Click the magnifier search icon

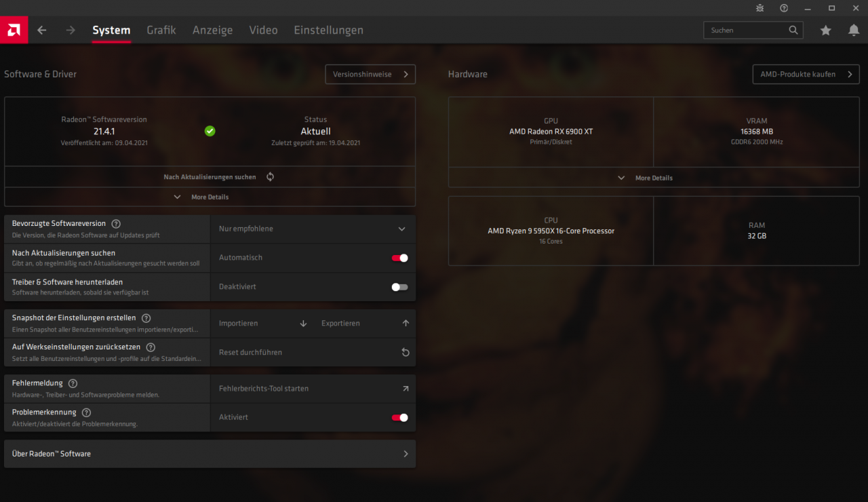coord(793,30)
